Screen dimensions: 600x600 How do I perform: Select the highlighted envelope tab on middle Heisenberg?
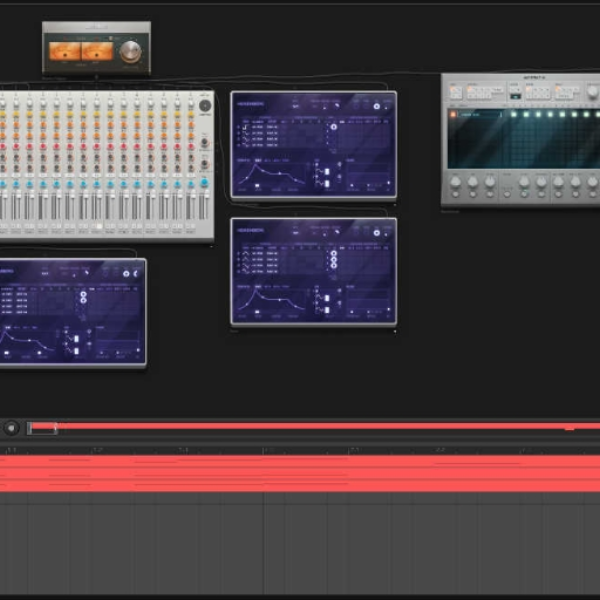(258, 287)
